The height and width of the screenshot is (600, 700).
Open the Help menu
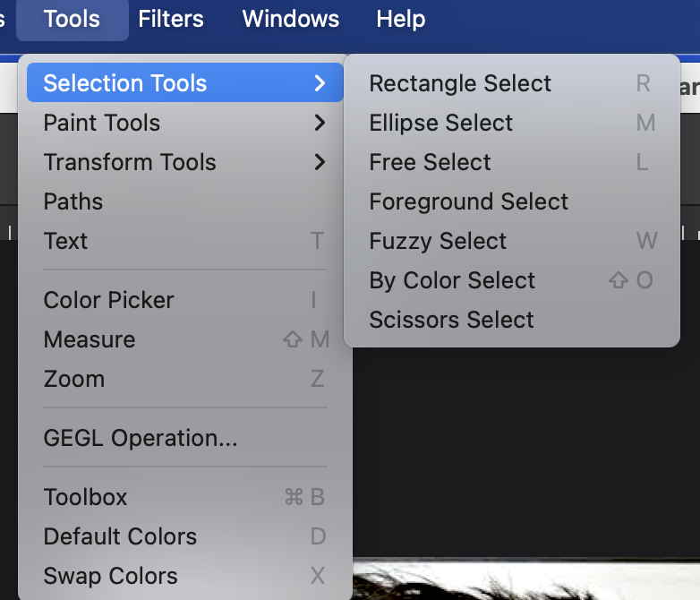click(x=400, y=19)
